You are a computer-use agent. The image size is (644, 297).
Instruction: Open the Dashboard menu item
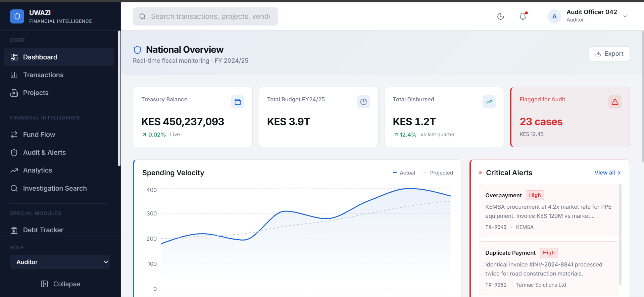pyautogui.click(x=59, y=57)
